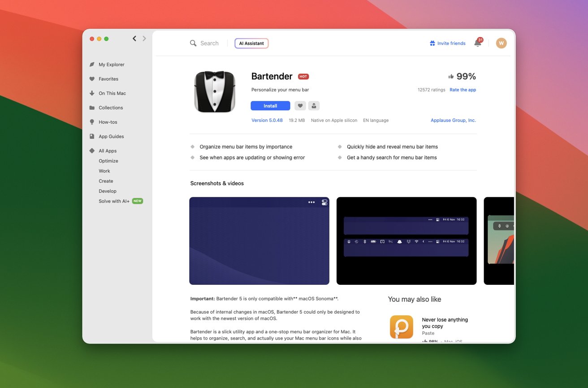Click the HOT badge next to Bartender
Screen dimensions: 588x388
[303, 77]
